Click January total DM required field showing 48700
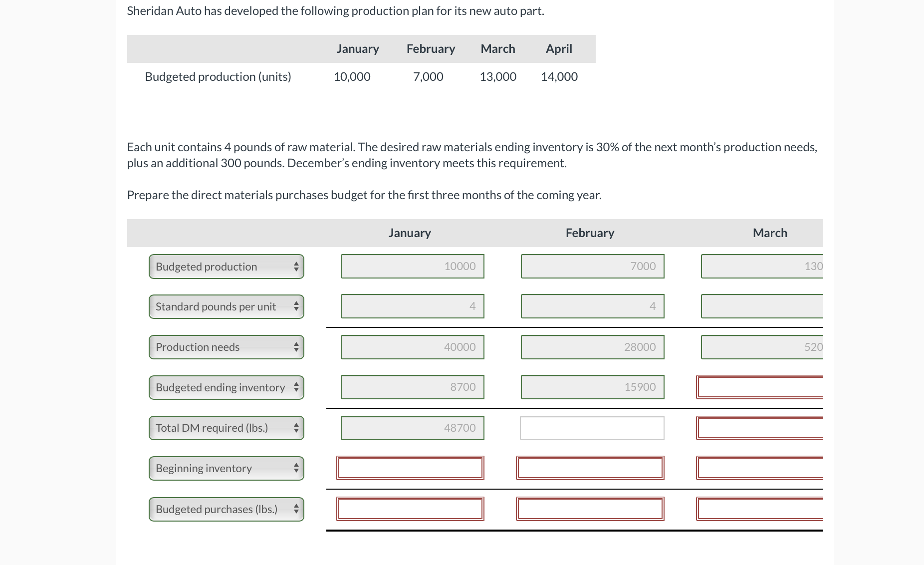This screenshot has height=565, width=924. [413, 428]
